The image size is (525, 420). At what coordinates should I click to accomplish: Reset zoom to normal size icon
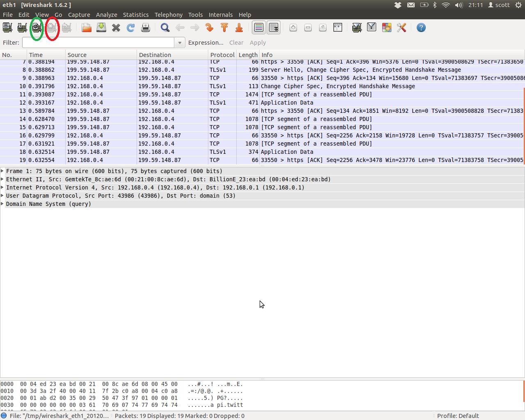(323, 27)
